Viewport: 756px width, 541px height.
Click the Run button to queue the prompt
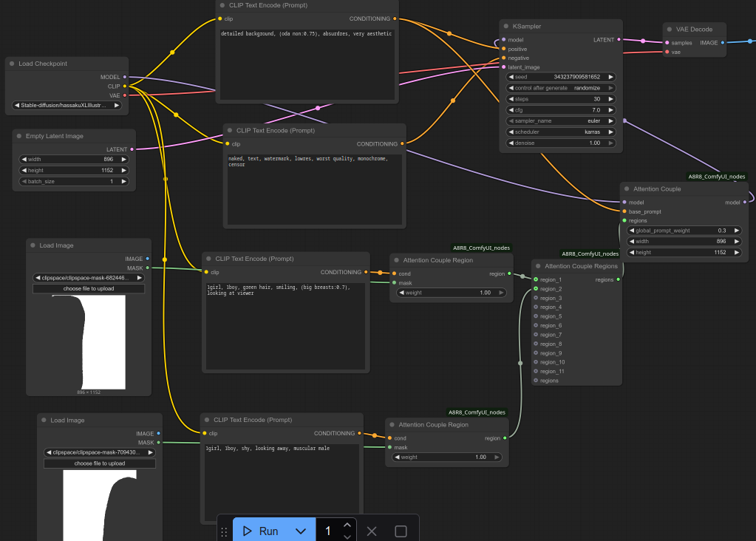point(261,531)
